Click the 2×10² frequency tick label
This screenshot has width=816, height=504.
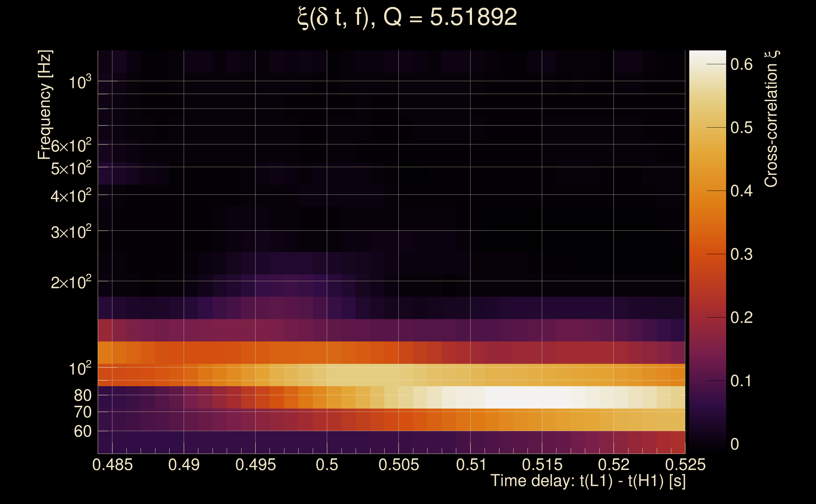pos(71,282)
